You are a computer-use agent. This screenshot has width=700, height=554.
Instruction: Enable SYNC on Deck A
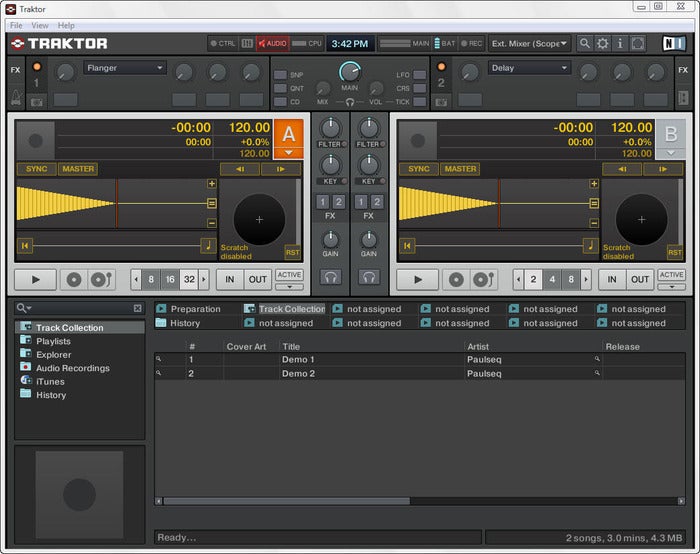coord(37,169)
